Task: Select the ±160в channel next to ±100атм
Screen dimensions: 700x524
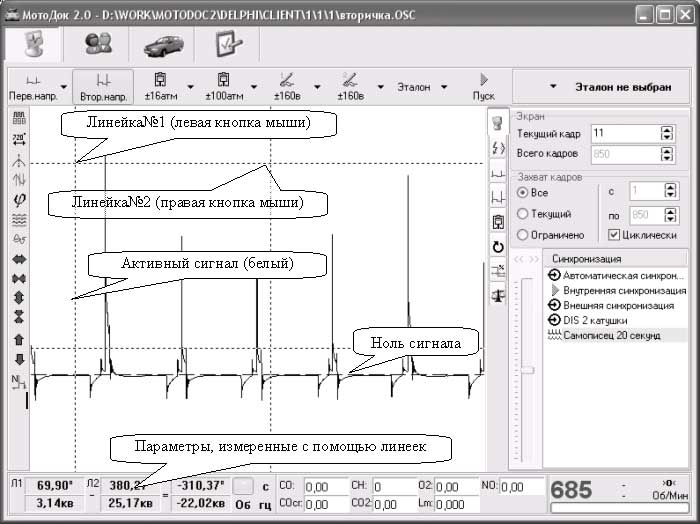Action: pos(287,87)
